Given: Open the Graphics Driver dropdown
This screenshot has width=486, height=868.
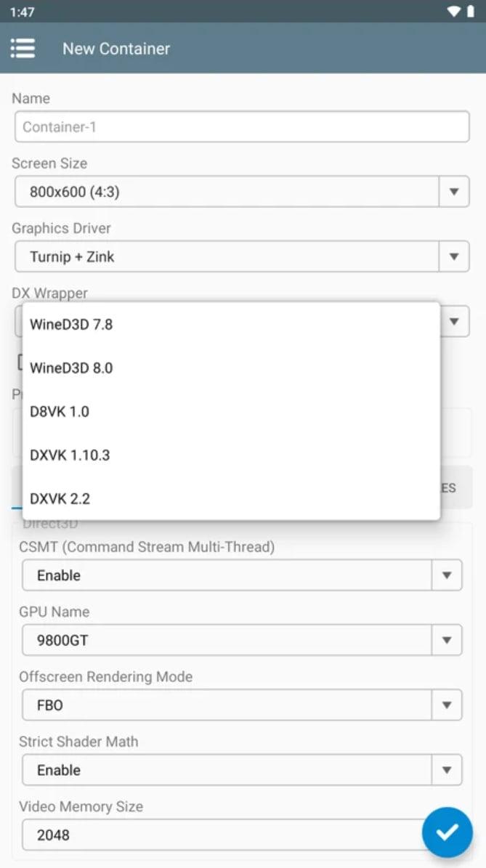Looking at the screenshot, I should pos(453,256).
